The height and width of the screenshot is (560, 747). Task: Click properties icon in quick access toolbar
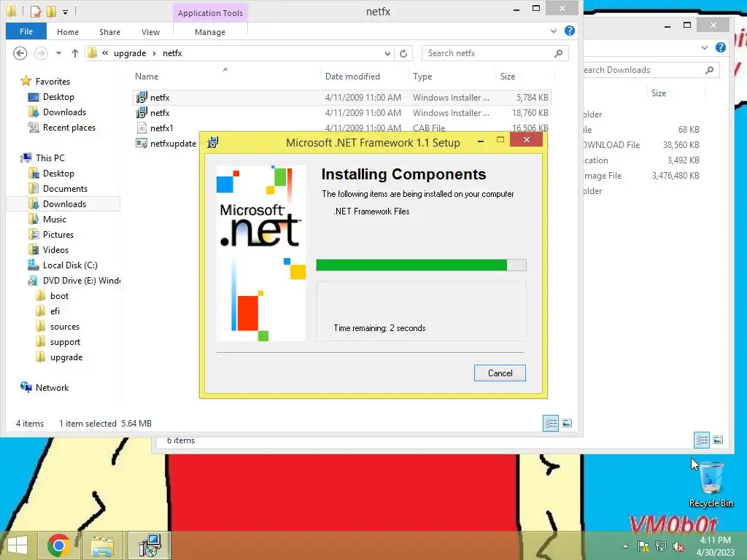tap(35, 11)
